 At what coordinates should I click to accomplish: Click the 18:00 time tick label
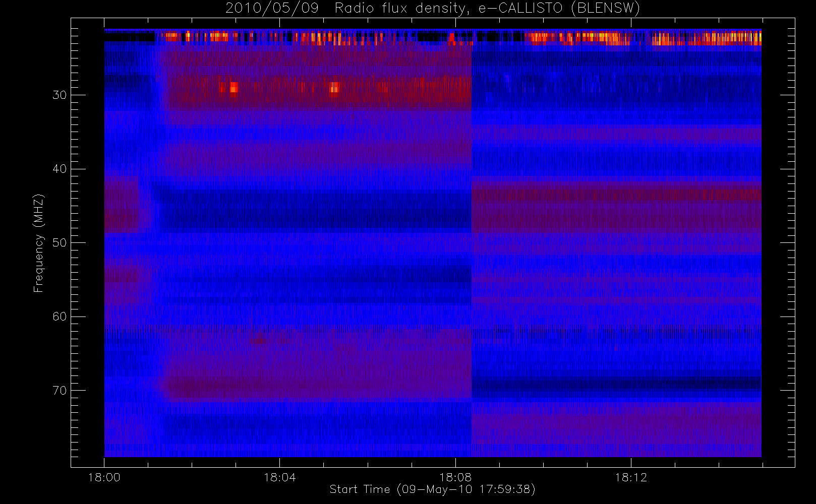coord(104,477)
